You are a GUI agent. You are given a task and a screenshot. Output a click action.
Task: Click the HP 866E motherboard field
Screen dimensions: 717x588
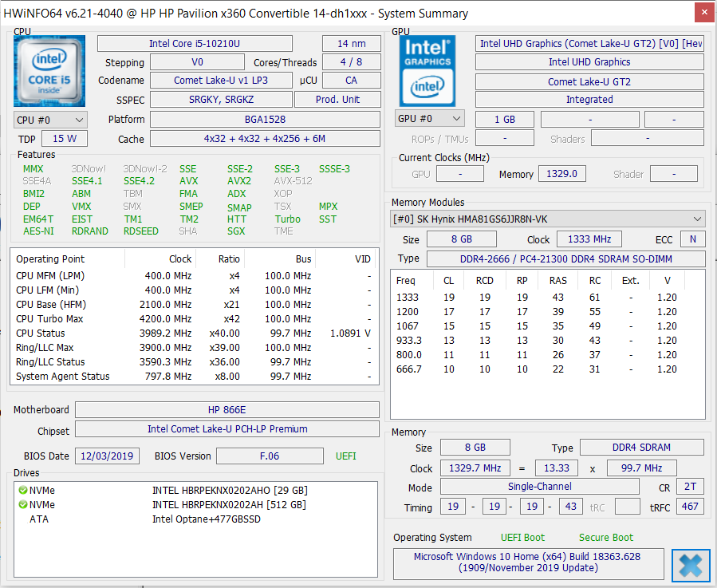[227, 410]
